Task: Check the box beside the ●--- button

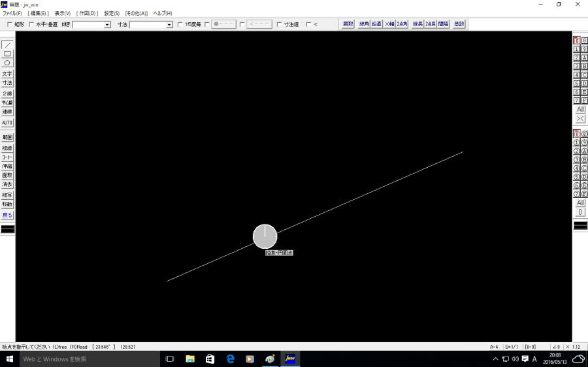Action: pyautogui.click(x=207, y=24)
